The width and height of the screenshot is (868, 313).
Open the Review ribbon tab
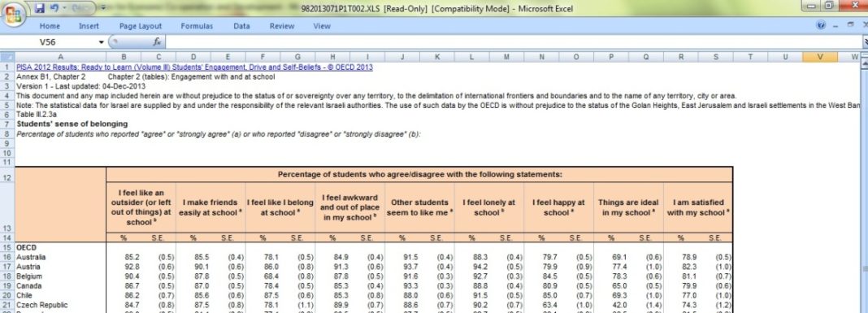coord(282,26)
